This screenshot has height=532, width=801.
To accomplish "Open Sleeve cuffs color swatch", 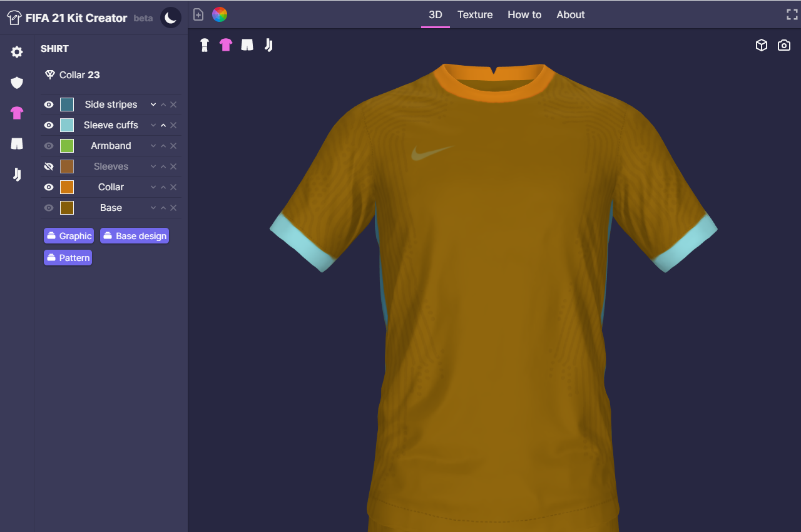I will [67, 125].
